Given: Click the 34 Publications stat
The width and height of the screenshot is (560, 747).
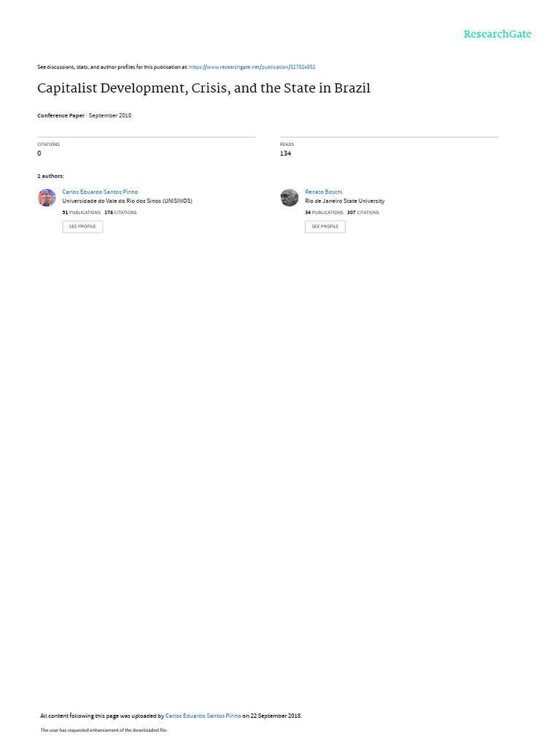Looking at the screenshot, I should (324, 212).
